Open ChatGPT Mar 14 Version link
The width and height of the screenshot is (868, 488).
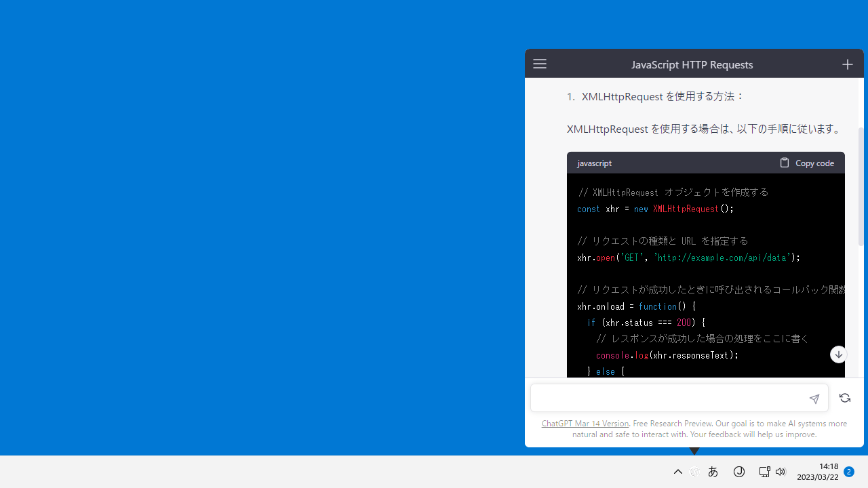pyautogui.click(x=585, y=423)
